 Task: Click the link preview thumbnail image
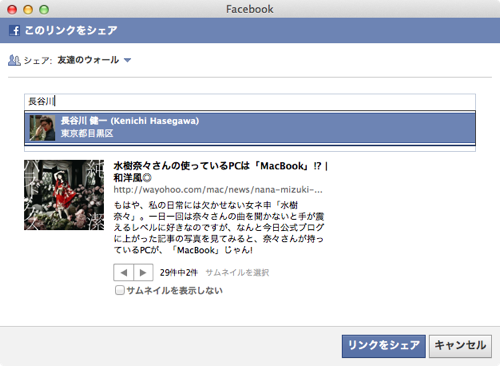point(64,195)
